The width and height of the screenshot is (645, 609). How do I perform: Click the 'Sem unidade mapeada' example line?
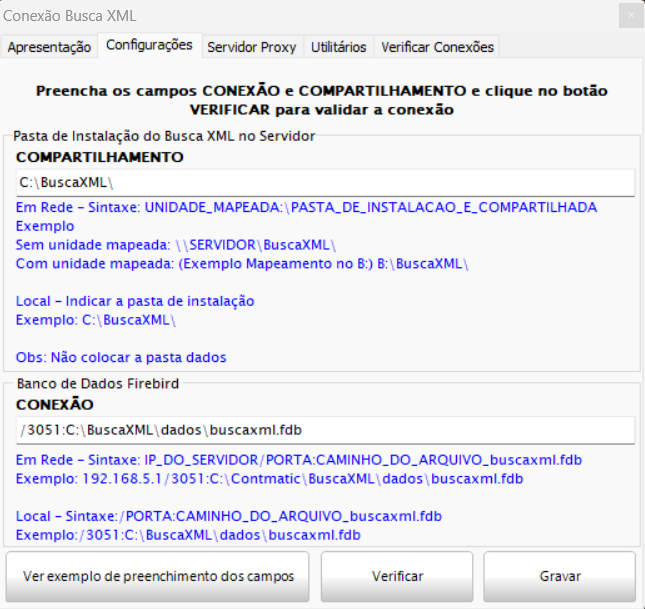176,245
